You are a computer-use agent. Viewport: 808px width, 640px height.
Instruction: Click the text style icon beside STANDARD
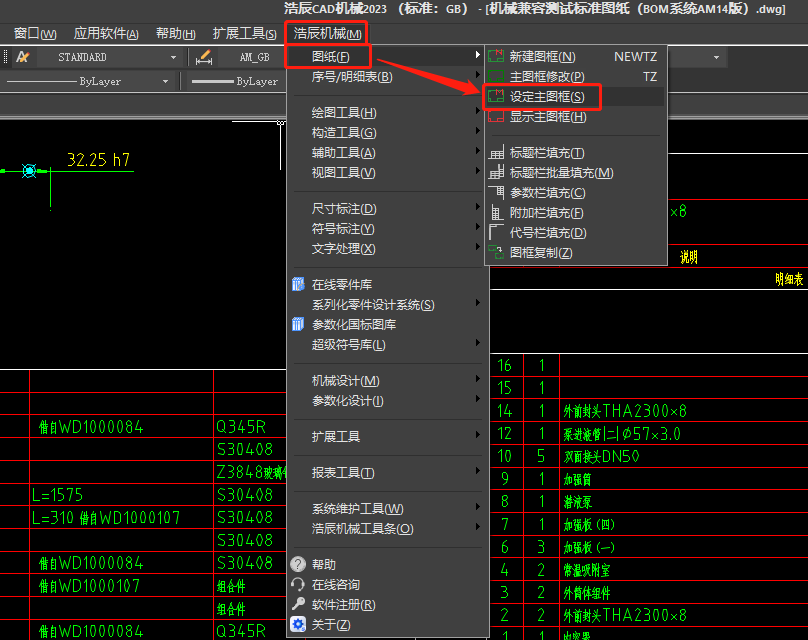pyautogui.click(x=22, y=57)
